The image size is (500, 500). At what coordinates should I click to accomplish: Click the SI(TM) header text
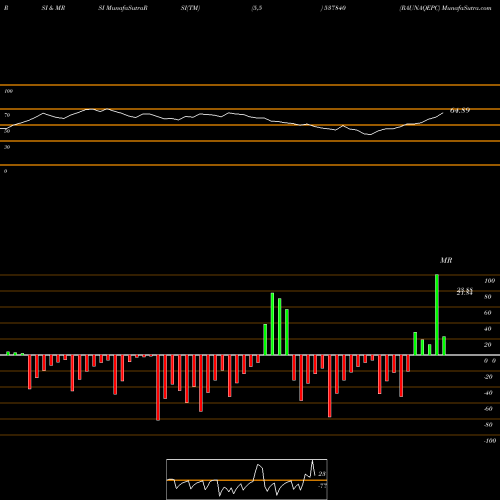190,8
